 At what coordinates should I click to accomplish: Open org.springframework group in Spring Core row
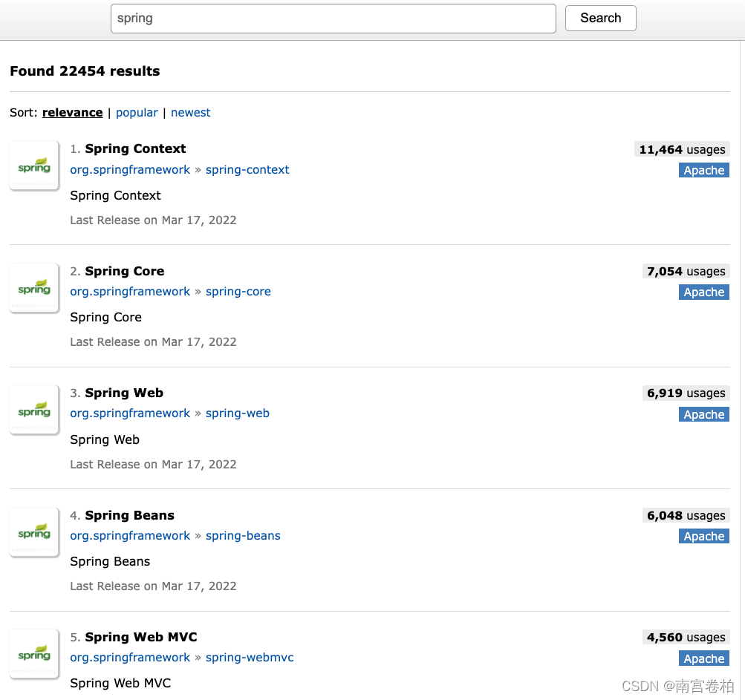130,292
